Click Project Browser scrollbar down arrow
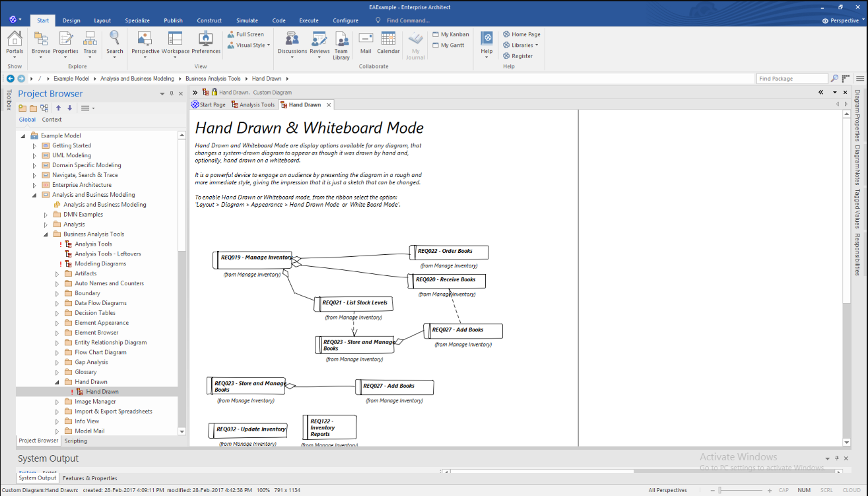 coord(182,431)
